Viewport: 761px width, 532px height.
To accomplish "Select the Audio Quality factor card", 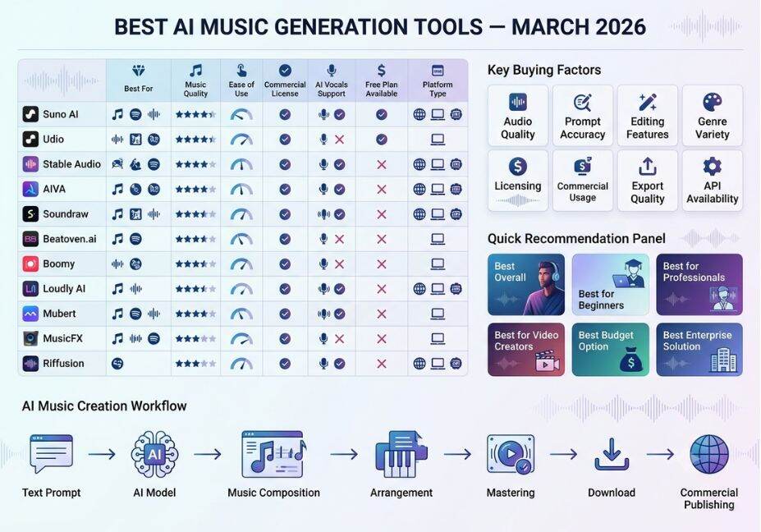I will (518, 116).
